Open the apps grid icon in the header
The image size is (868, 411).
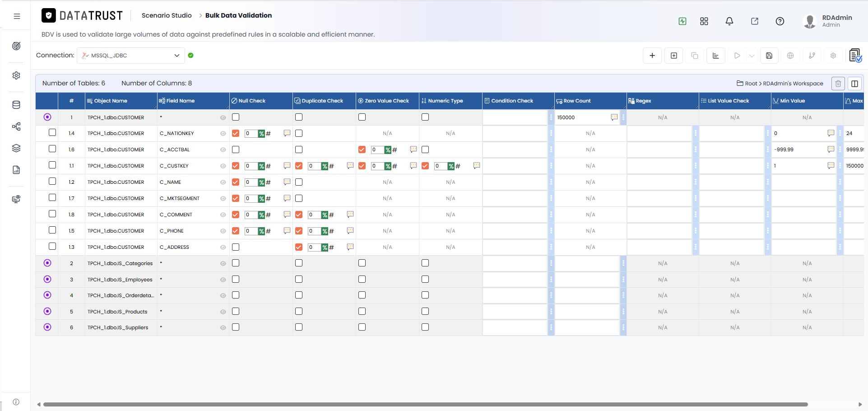pyautogui.click(x=704, y=21)
